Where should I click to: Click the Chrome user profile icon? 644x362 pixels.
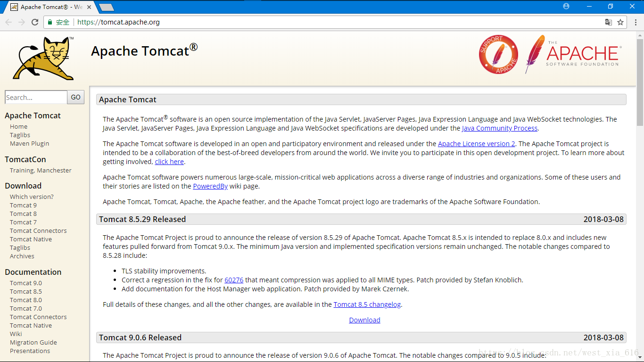(x=566, y=6)
